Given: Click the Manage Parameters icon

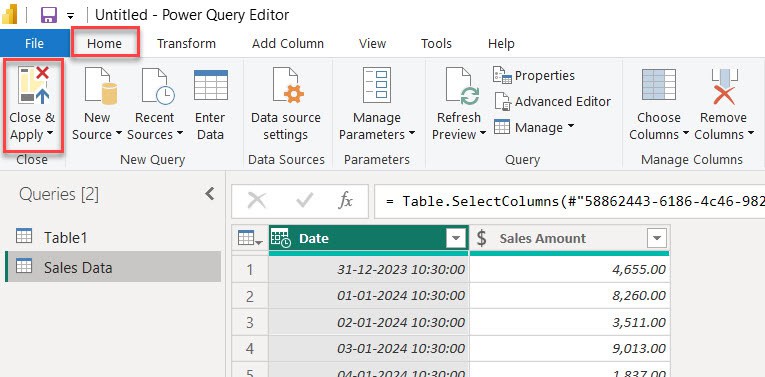Looking at the screenshot, I should [377, 85].
